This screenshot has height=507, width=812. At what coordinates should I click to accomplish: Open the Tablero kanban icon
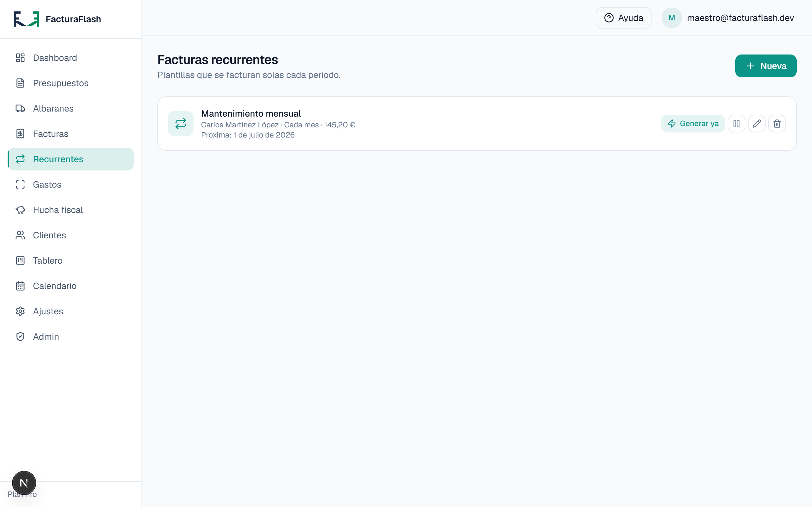[20, 260]
